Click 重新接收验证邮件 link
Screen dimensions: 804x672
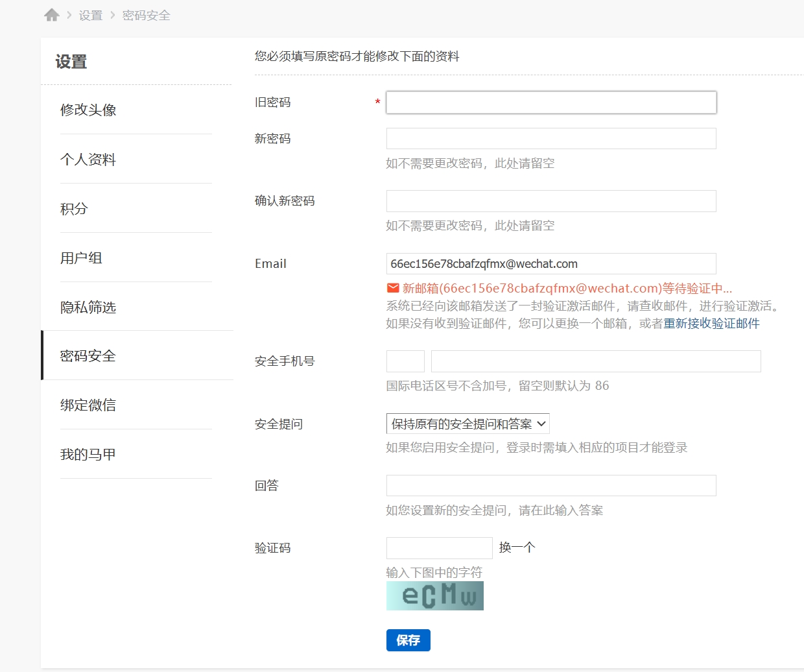pos(711,324)
